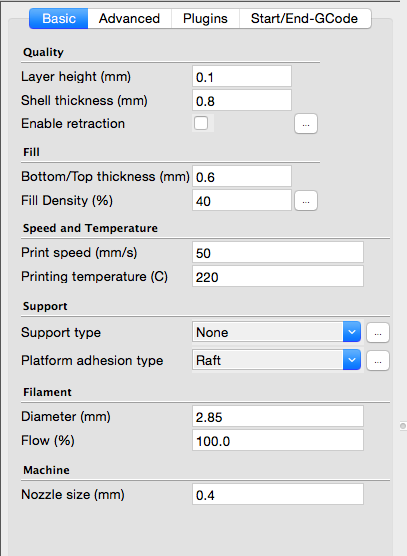Open retraction settings ellipsis button
The width and height of the screenshot is (407, 556).
tap(306, 124)
